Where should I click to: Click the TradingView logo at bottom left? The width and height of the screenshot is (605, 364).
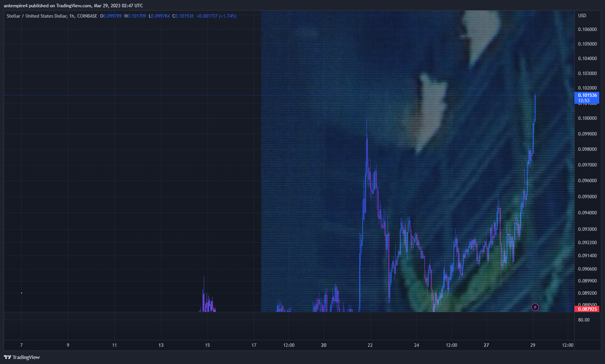[x=22, y=357]
